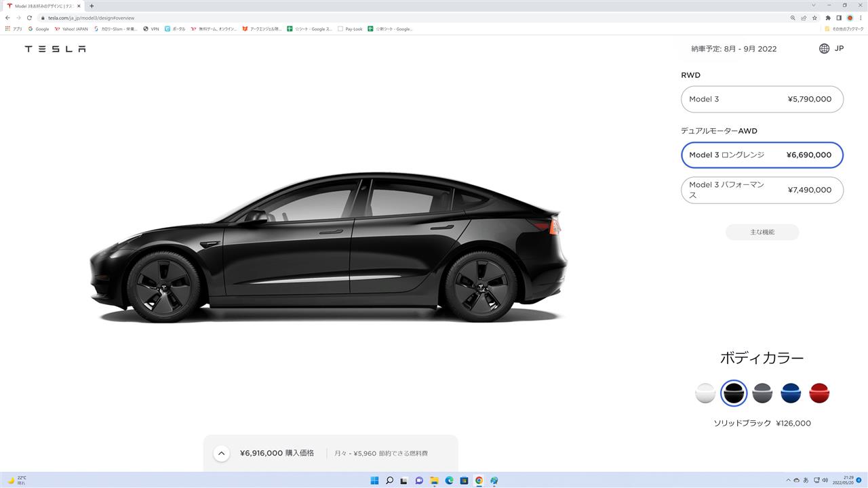This screenshot has width=868, height=488.
Task: Open Task View on taskbar
Action: coord(404,481)
